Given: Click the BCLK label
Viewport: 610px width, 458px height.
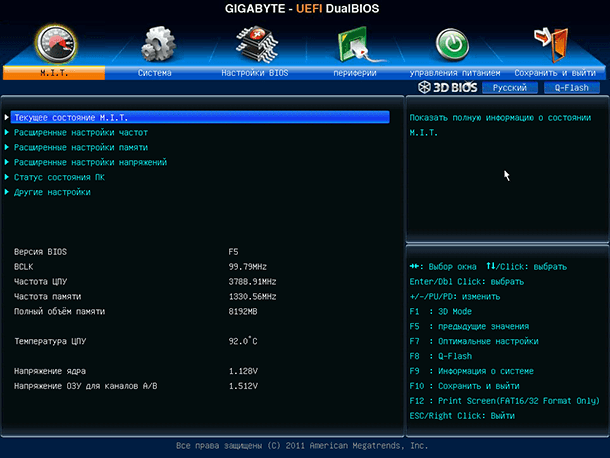Looking at the screenshot, I should tap(24, 267).
